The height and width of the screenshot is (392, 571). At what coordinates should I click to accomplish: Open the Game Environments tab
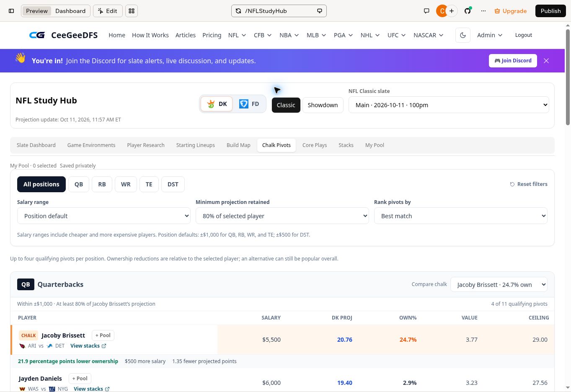tap(91, 145)
